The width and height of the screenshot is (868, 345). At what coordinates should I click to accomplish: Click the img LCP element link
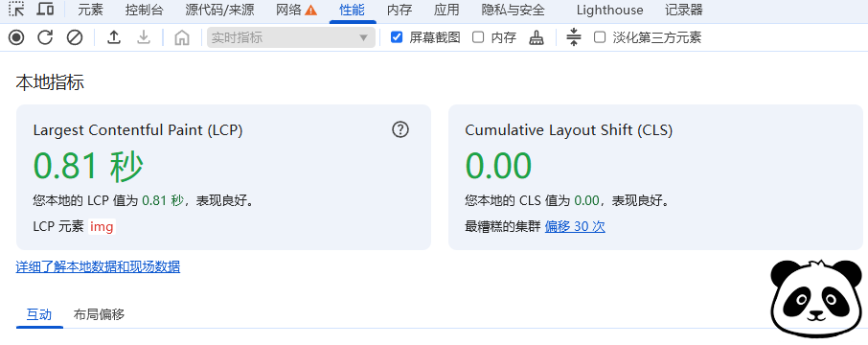pos(102,226)
